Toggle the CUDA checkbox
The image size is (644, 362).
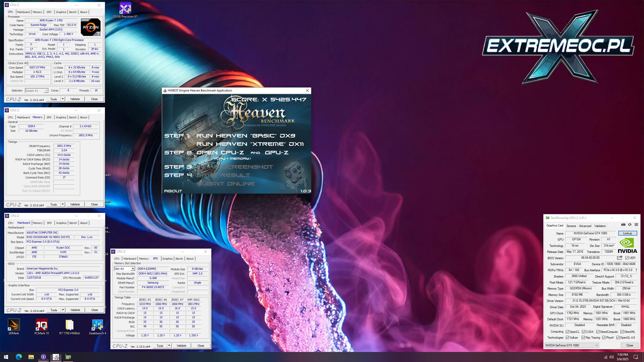click(584, 332)
